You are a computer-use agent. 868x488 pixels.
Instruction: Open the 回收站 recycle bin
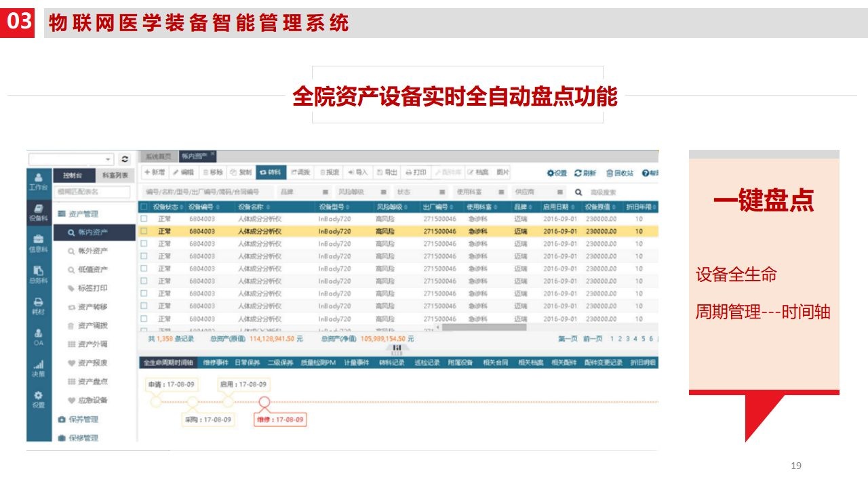tap(620, 174)
